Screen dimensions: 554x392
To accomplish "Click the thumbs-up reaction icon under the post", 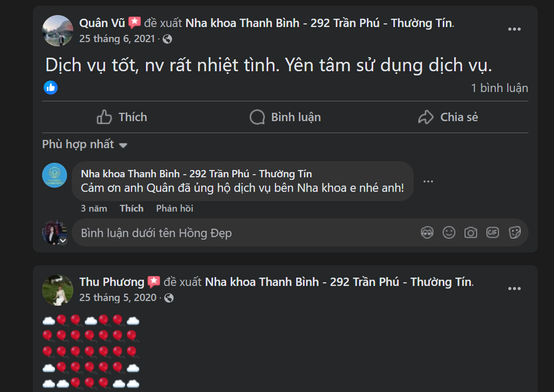I will tap(49, 87).
